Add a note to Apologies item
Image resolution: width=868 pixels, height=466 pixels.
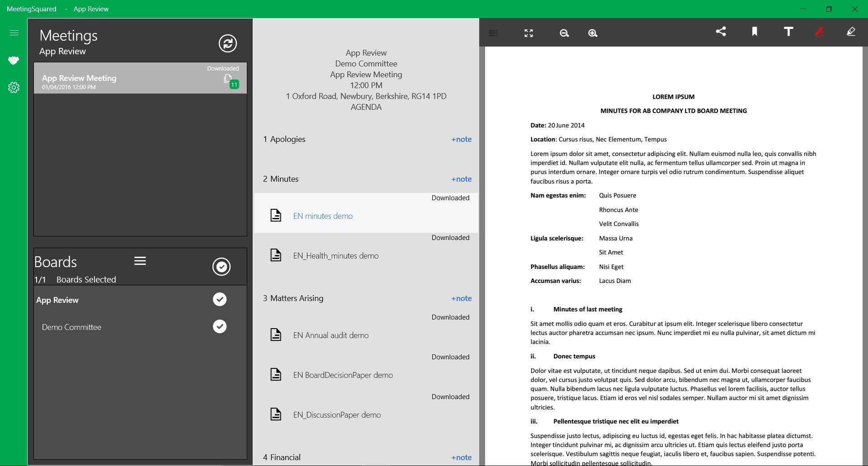click(461, 139)
